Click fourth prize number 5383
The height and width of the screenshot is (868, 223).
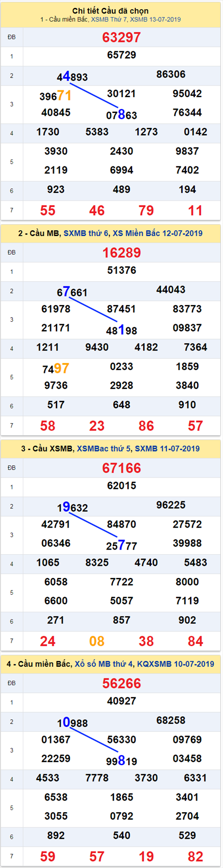tap(97, 132)
